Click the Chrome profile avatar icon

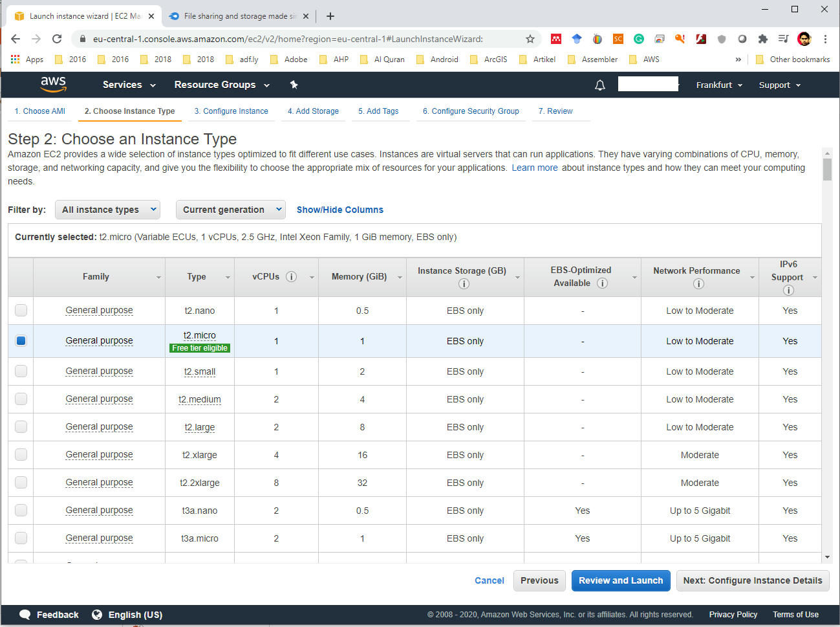[804, 39]
